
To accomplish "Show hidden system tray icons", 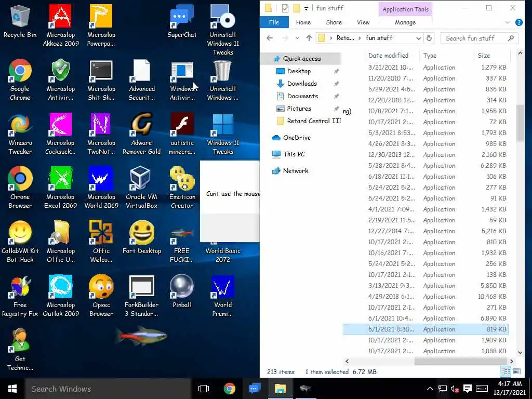I will pyautogui.click(x=430, y=389).
